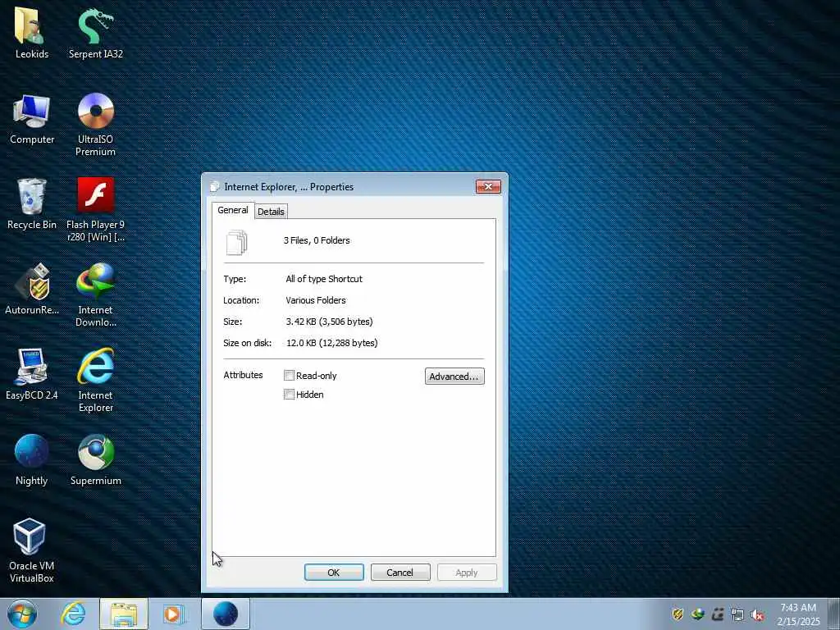Click the muted volume tray icon
Screen dimensions: 840x630
tap(757, 614)
